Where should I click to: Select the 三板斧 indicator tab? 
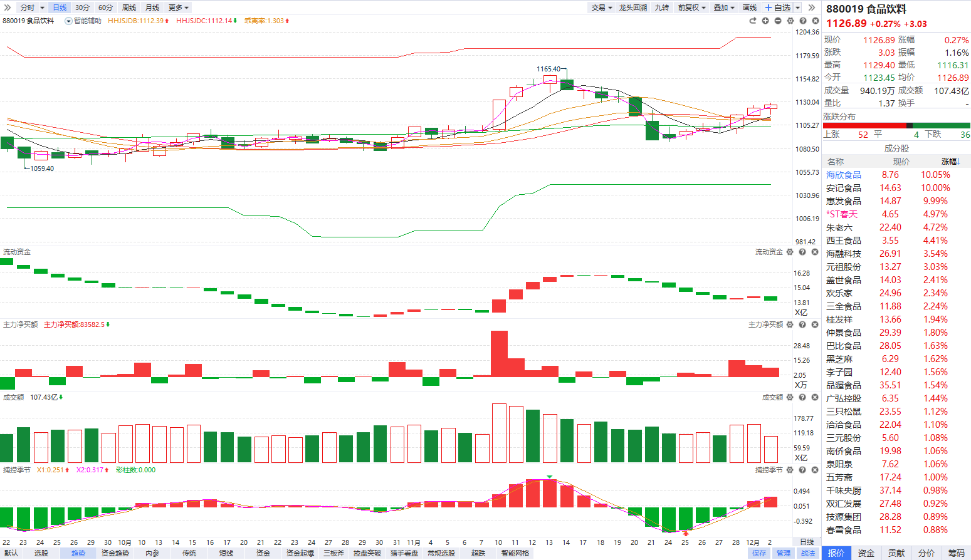pyautogui.click(x=333, y=553)
